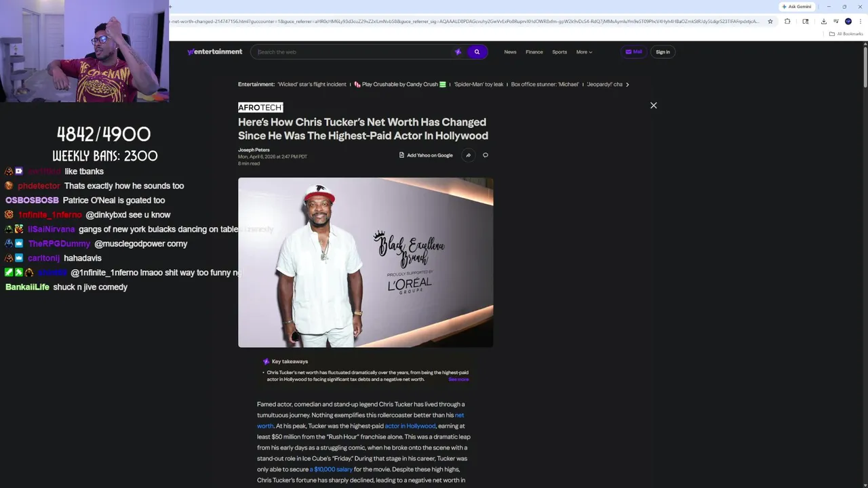The image size is (868, 488).
Task: Open Google Lens search icon in toolbar
Action: click(805, 21)
